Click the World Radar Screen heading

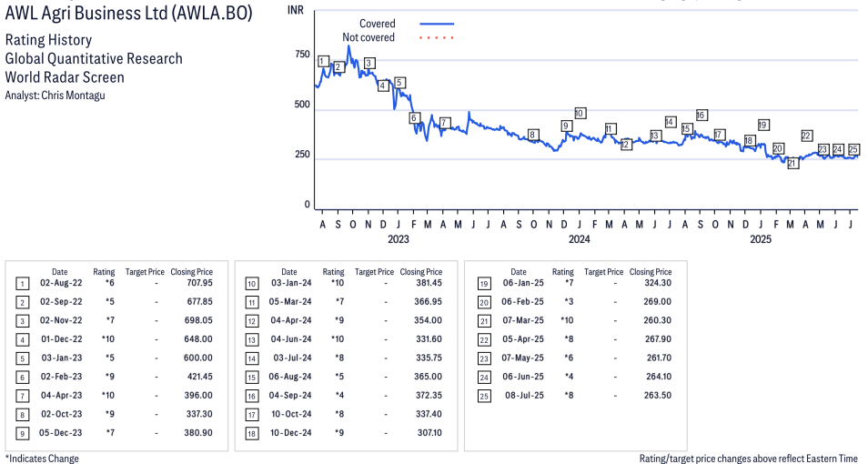click(65, 77)
